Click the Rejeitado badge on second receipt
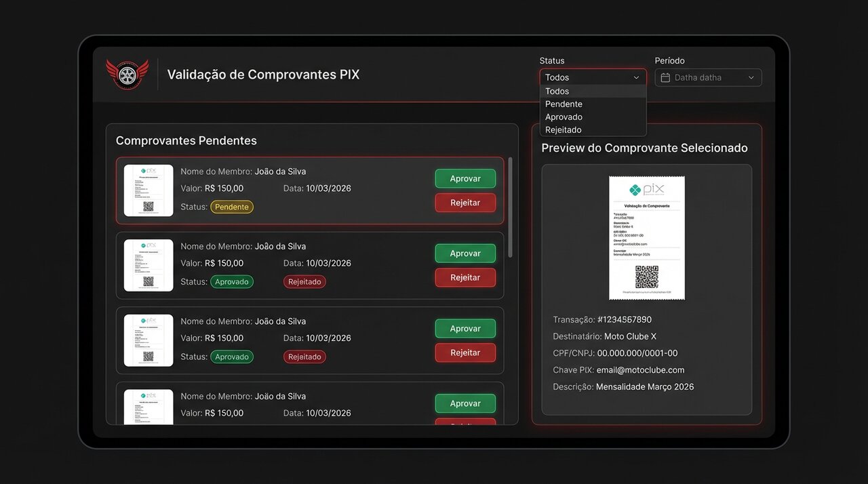 click(x=304, y=282)
